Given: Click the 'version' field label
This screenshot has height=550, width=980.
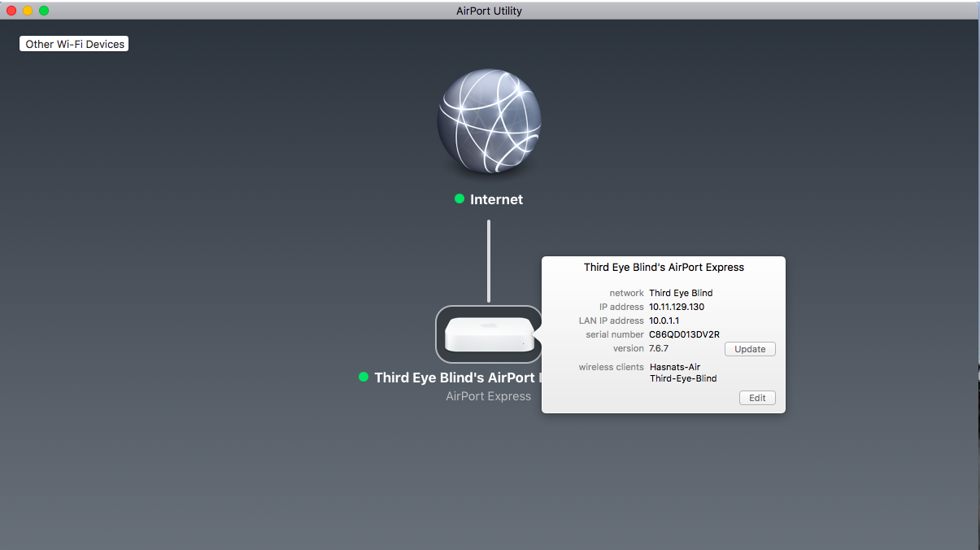Looking at the screenshot, I should (x=629, y=348).
